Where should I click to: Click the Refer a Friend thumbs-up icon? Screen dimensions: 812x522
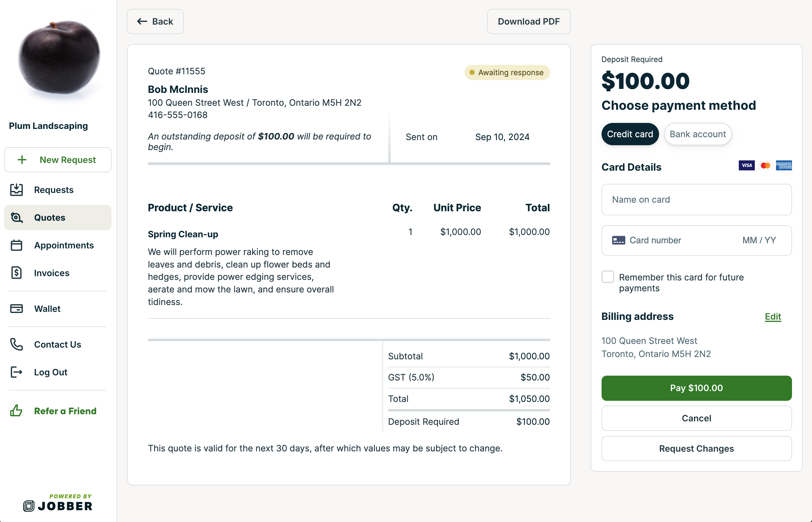click(x=16, y=411)
